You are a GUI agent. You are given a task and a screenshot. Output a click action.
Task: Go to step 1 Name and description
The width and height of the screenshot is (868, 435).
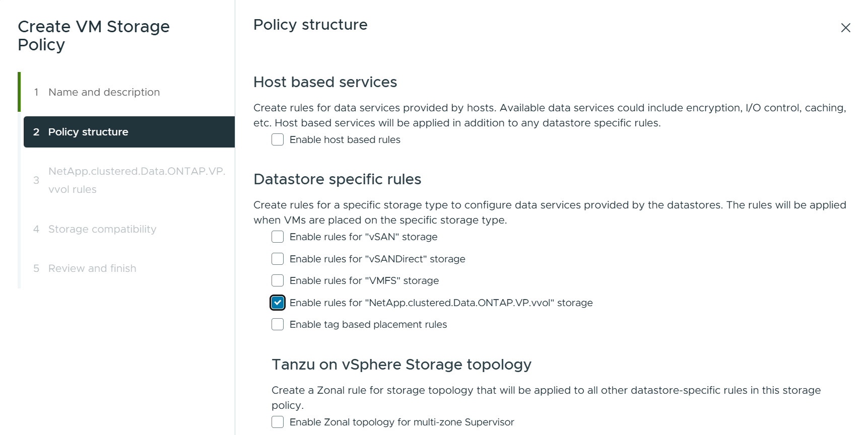[104, 92]
